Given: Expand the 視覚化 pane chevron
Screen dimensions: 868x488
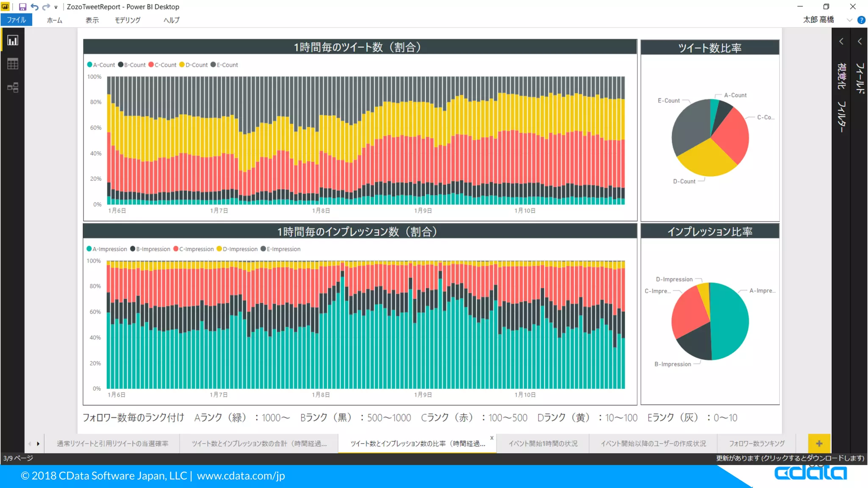Looking at the screenshot, I should click(841, 42).
